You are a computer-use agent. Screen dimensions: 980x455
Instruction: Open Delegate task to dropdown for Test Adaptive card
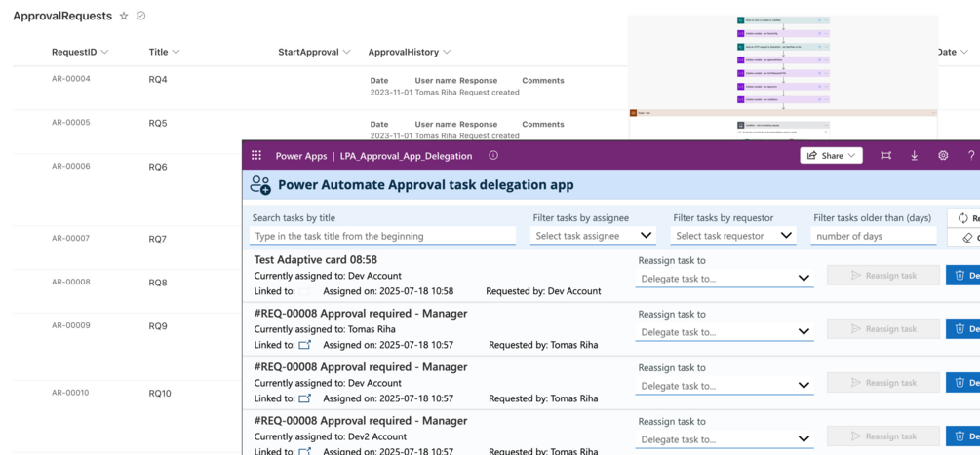725,279
